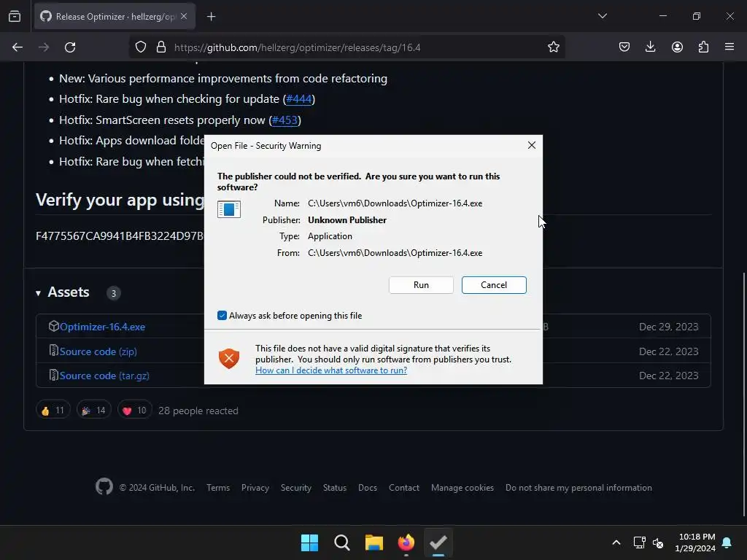Click the Dec 29, 2023 date
747x560 pixels.
(668, 327)
